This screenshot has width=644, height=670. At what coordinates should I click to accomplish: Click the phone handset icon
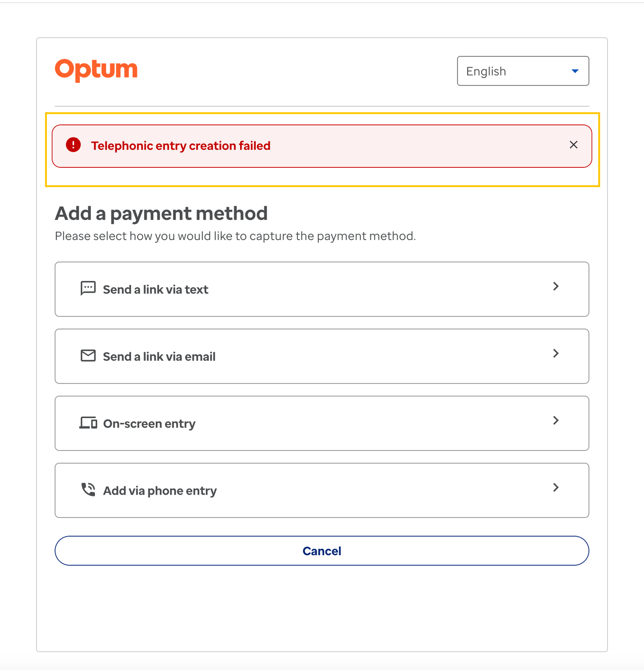click(88, 490)
